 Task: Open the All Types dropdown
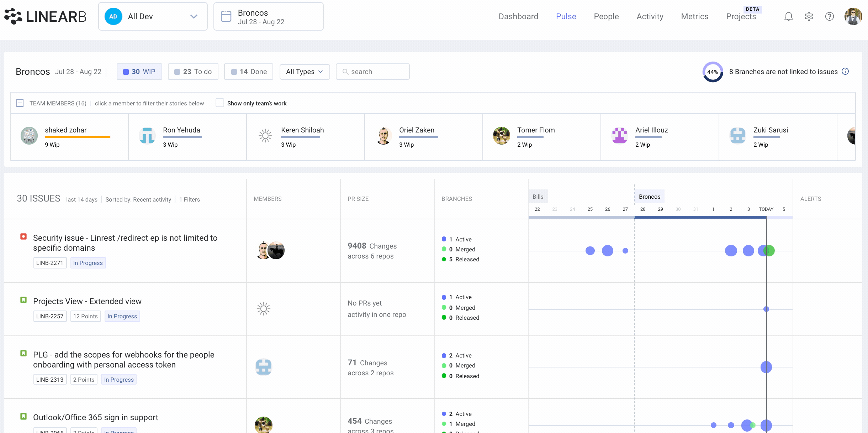[x=305, y=72]
